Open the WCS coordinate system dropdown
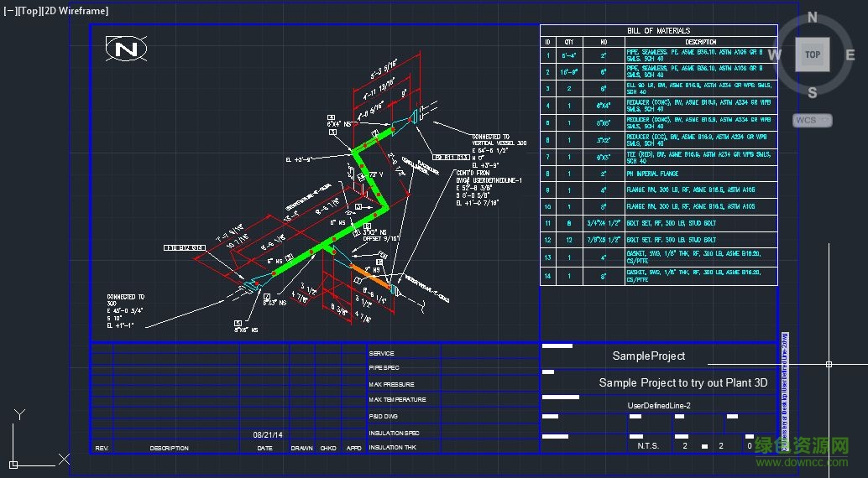Viewport: 868px width, 478px height. pyautogui.click(x=812, y=120)
